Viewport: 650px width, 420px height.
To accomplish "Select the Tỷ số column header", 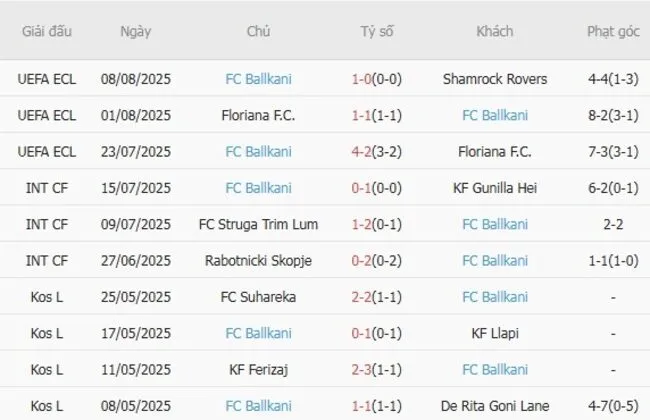I will pyautogui.click(x=377, y=31).
